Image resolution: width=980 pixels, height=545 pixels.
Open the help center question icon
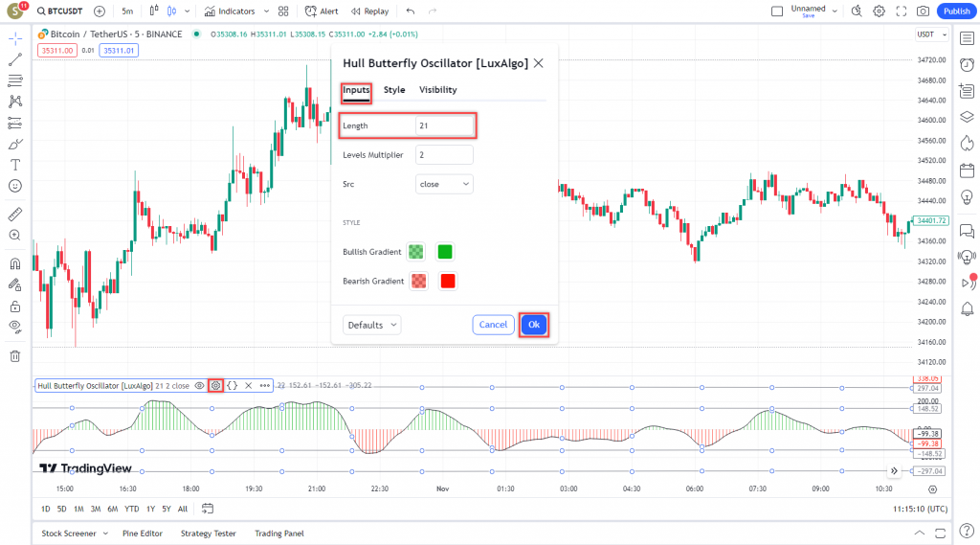coord(967,532)
